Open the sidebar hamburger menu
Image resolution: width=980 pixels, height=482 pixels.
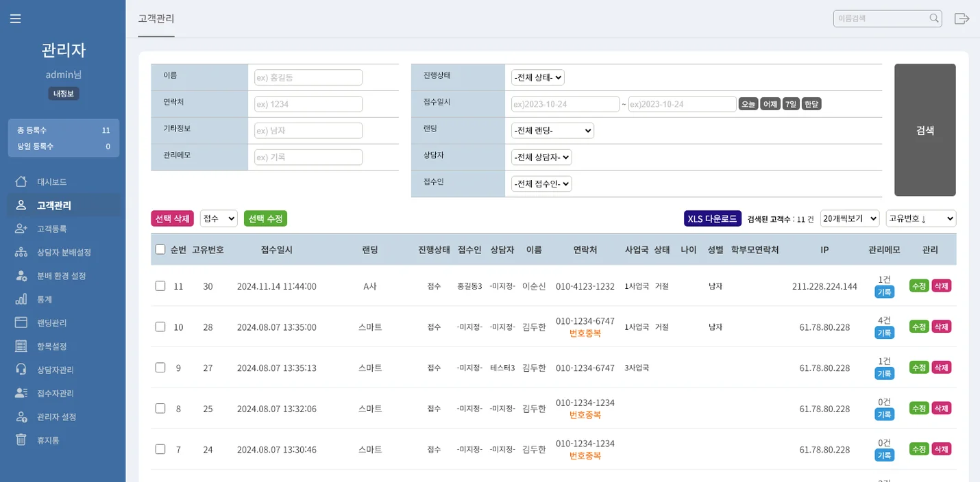[15, 18]
